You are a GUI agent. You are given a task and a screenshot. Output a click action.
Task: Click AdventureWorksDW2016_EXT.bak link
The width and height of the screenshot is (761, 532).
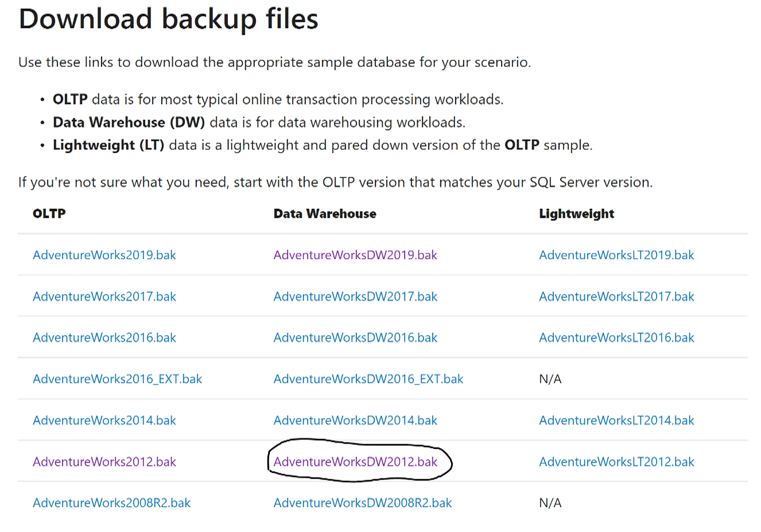pos(368,379)
